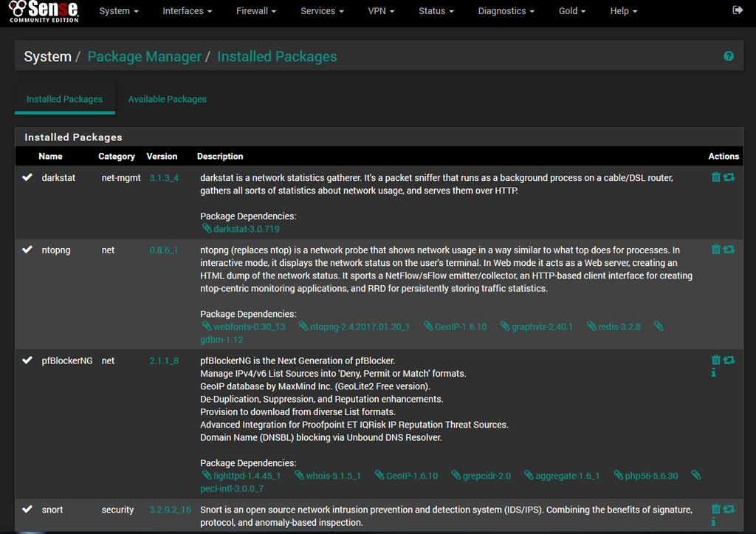
Task: Click the Name column header
Action: (51, 157)
